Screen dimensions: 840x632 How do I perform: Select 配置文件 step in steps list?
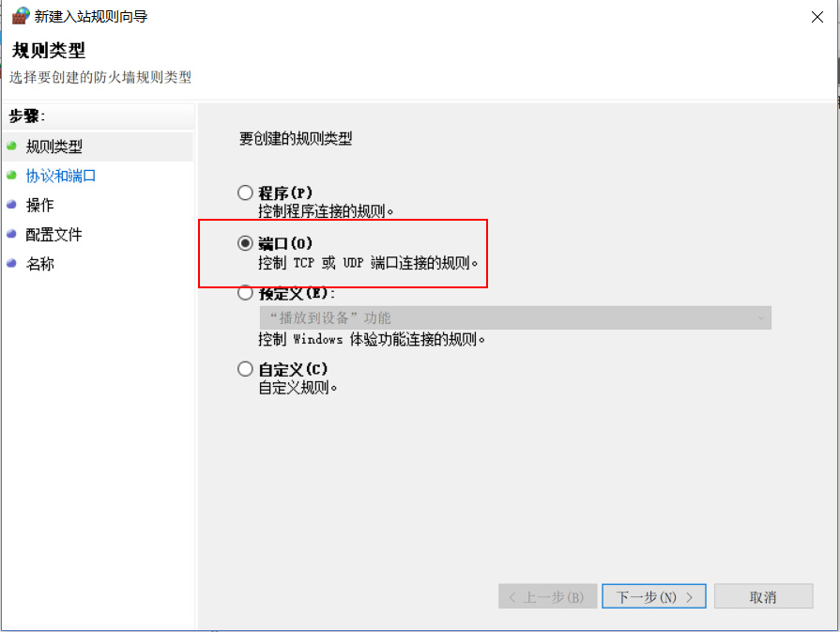click(54, 234)
